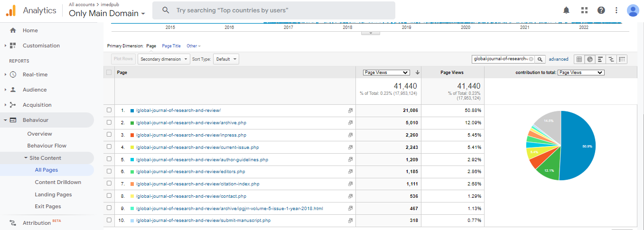
Task: Check the row for editors.php
Action: point(109,171)
